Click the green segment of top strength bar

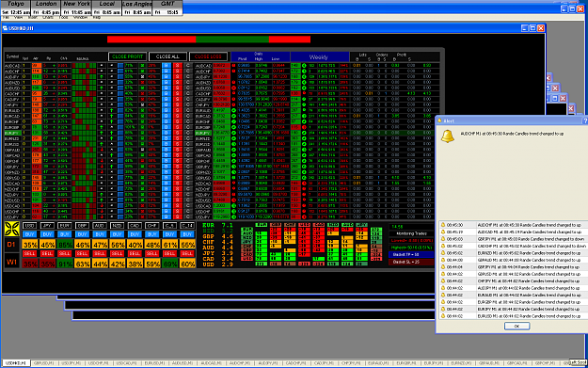point(232,39)
